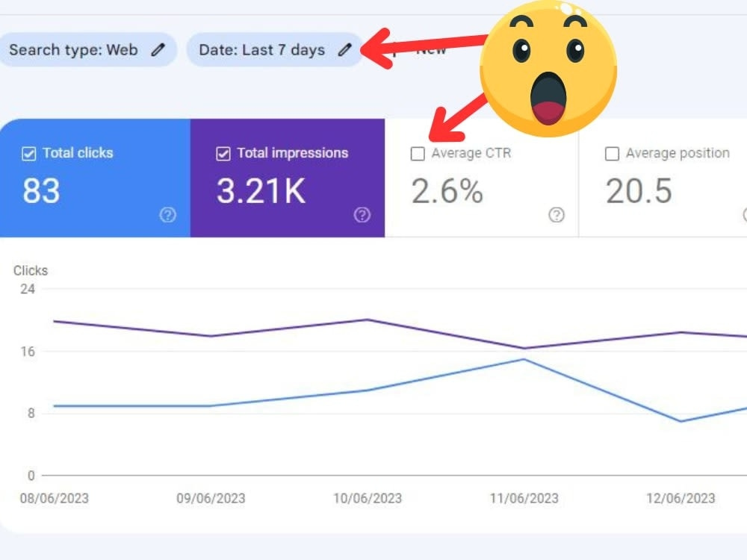Click the 8 y-axis label
The image size is (747, 560).
click(x=31, y=413)
